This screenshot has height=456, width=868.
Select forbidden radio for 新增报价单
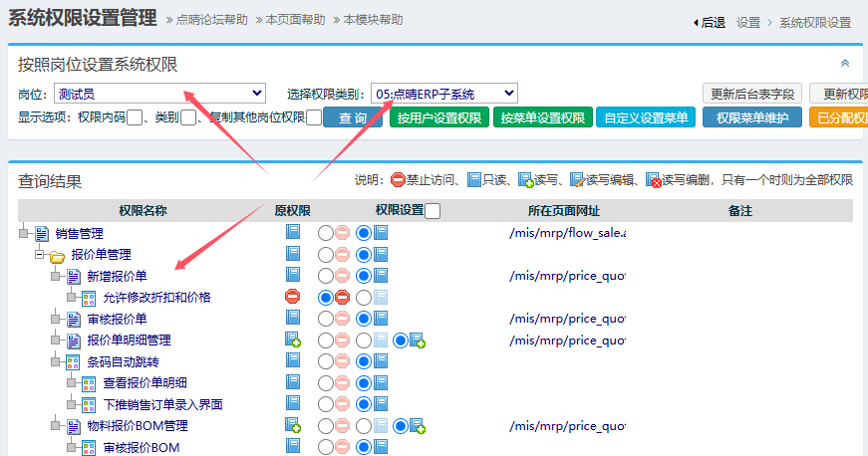325,276
